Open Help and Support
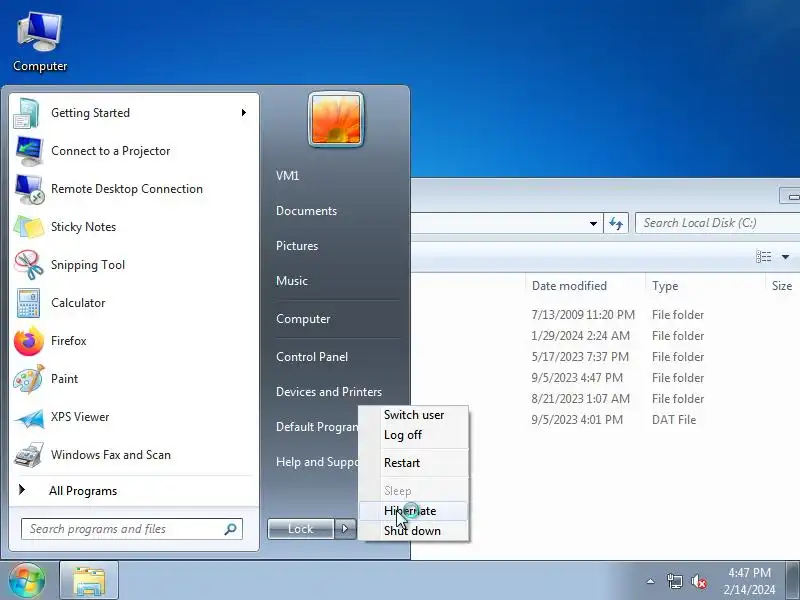 [316, 462]
